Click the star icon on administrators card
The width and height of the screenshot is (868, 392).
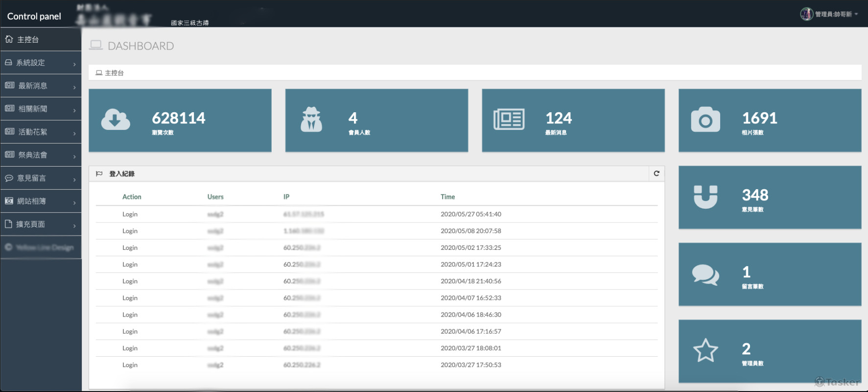point(705,351)
